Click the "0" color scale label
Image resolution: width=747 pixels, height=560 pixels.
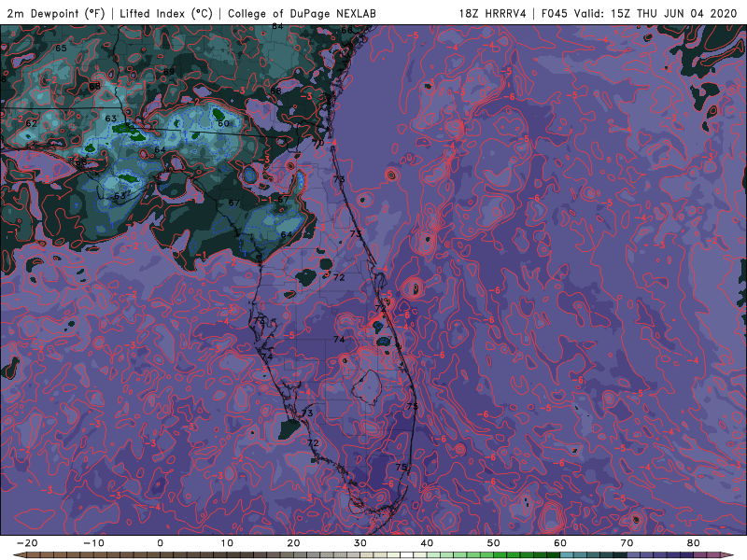160,543
